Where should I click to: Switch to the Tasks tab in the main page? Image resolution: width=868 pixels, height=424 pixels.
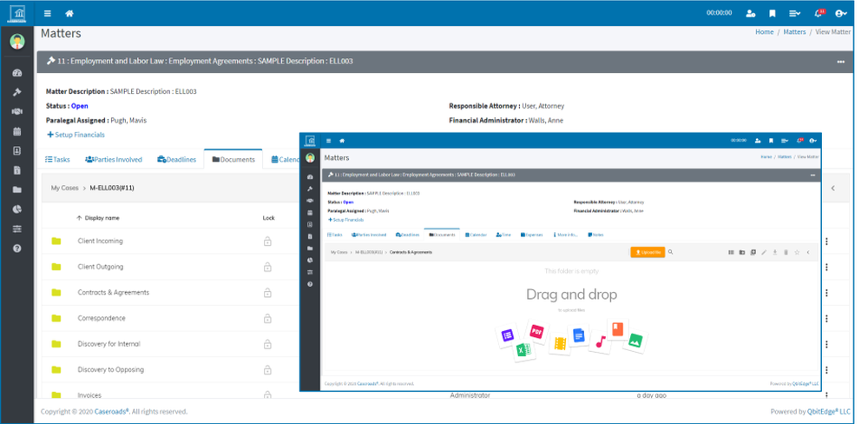pyautogui.click(x=57, y=159)
